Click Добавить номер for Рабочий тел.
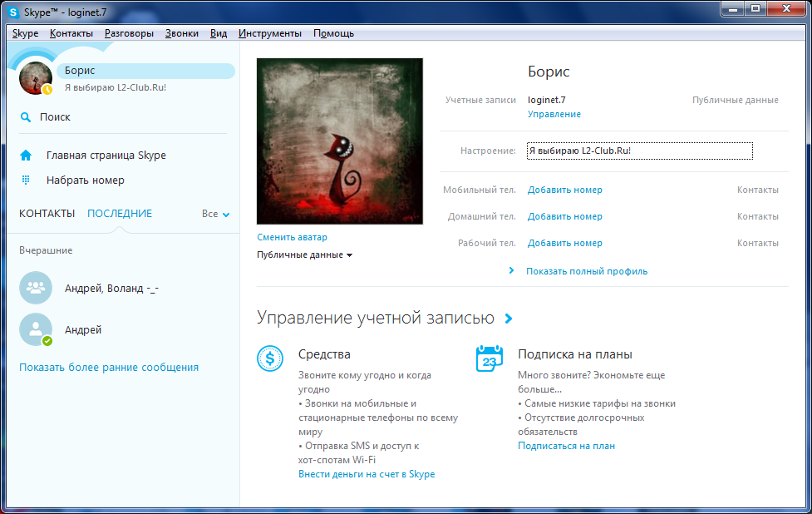Image resolution: width=812 pixels, height=514 pixels. click(565, 243)
